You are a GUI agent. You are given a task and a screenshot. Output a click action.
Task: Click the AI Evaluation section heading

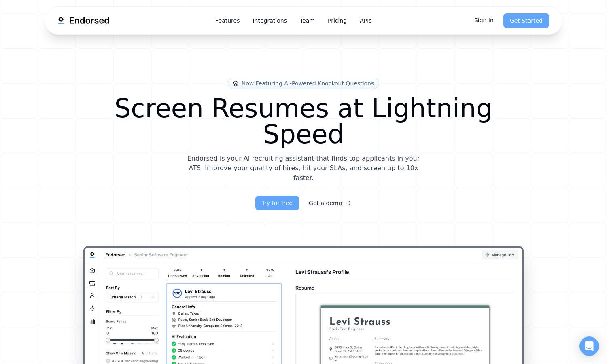click(184, 337)
